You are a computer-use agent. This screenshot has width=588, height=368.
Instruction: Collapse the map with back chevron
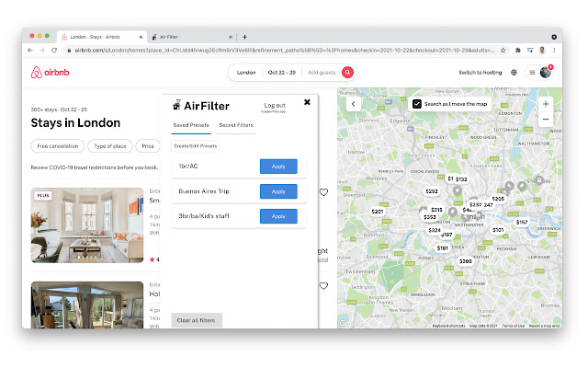(353, 104)
